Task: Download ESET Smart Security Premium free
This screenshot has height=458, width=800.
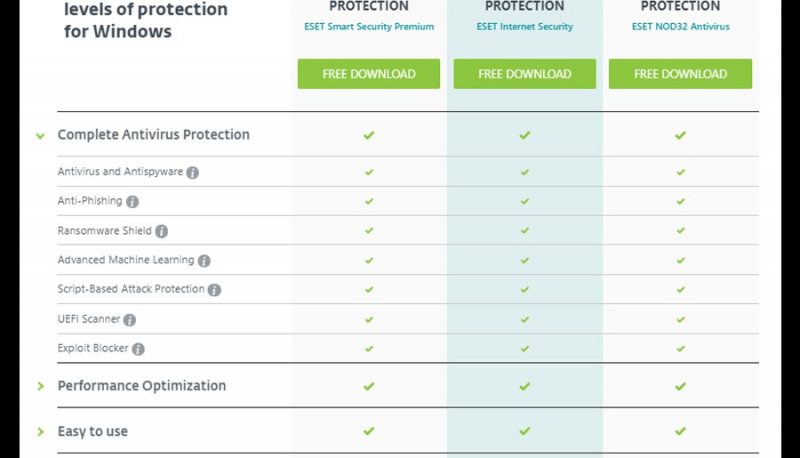Action: (369, 74)
